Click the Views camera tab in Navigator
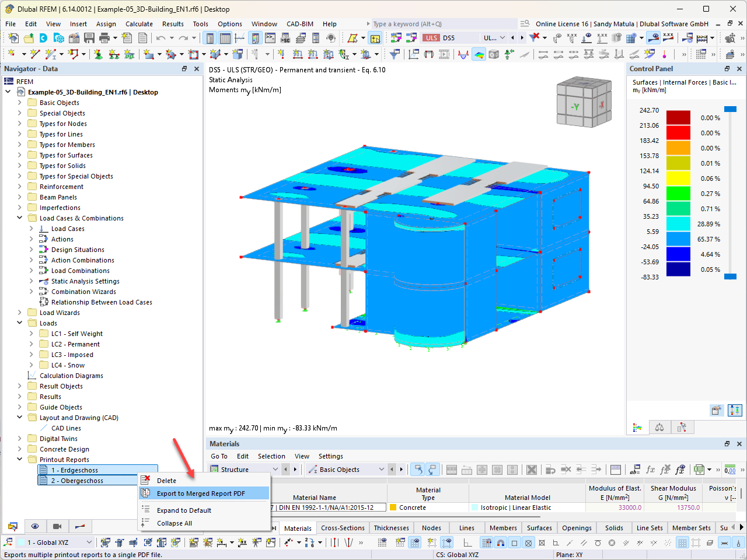The width and height of the screenshot is (747, 560). coord(57,526)
